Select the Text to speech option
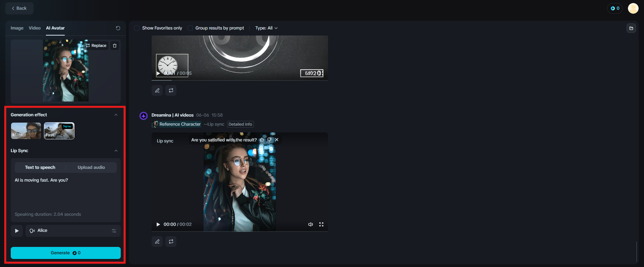The width and height of the screenshot is (644, 267). click(40, 168)
